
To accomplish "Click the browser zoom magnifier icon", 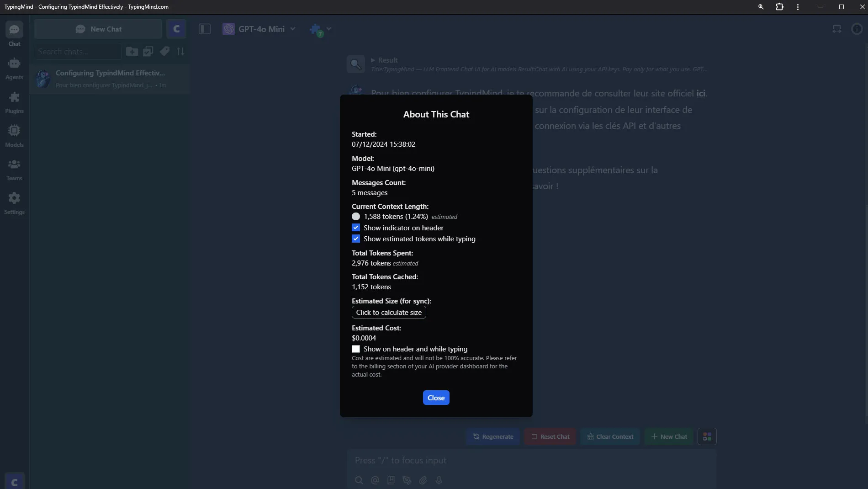I will click(761, 7).
